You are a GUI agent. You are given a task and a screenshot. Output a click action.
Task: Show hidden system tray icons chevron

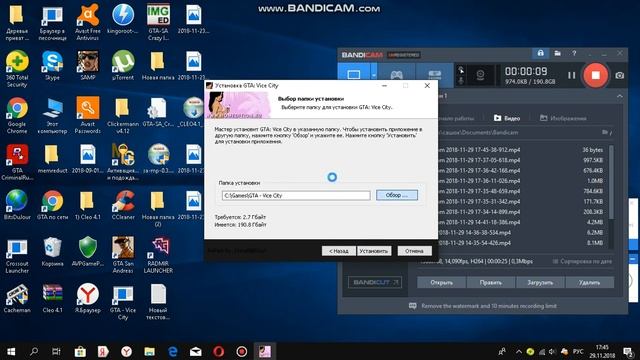[519, 351]
